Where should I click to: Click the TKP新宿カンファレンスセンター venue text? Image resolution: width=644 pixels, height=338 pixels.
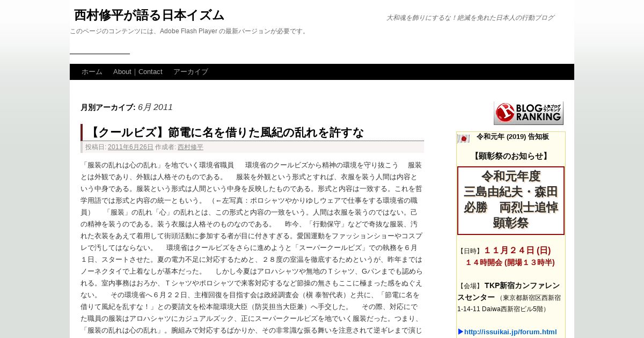[x=508, y=291]
